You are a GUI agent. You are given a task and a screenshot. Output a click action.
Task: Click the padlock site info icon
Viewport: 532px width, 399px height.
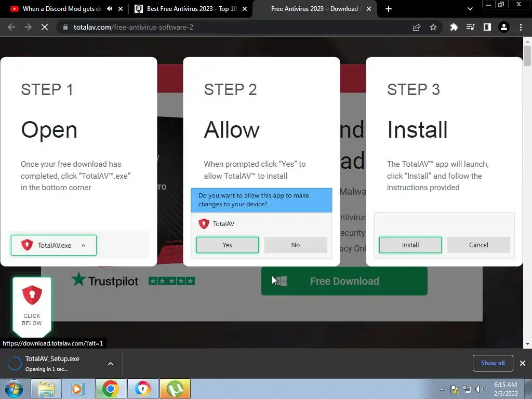pyautogui.click(x=65, y=27)
